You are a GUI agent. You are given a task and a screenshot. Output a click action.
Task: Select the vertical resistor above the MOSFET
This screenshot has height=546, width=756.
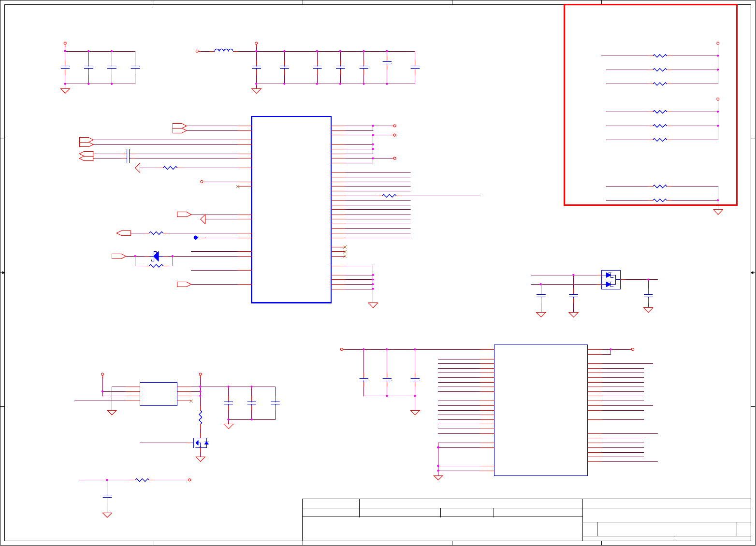(x=200, y=417)
